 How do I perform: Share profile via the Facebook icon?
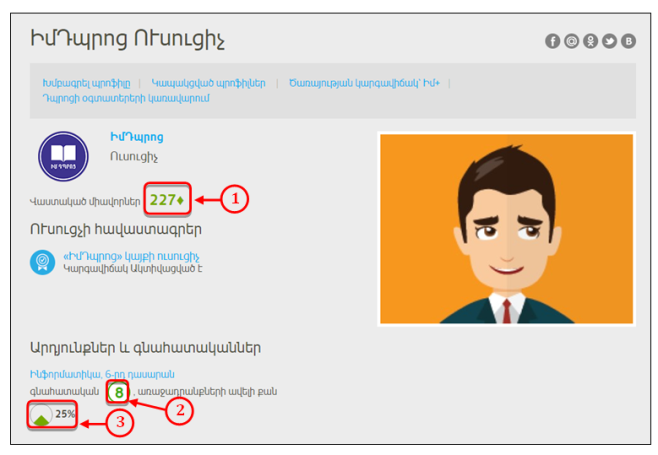pyautogui.click(x=553, y=41)
